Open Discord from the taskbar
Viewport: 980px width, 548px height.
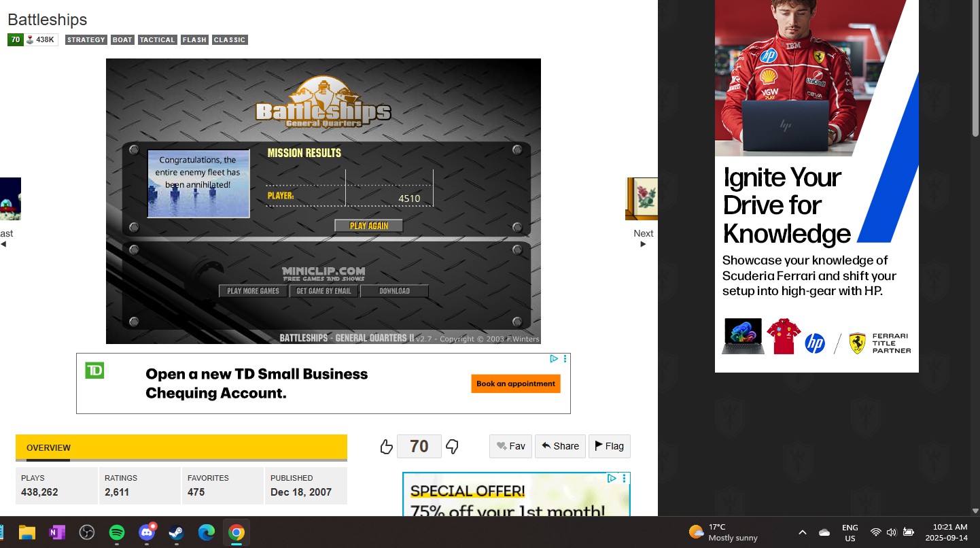[x=147, y=532]
